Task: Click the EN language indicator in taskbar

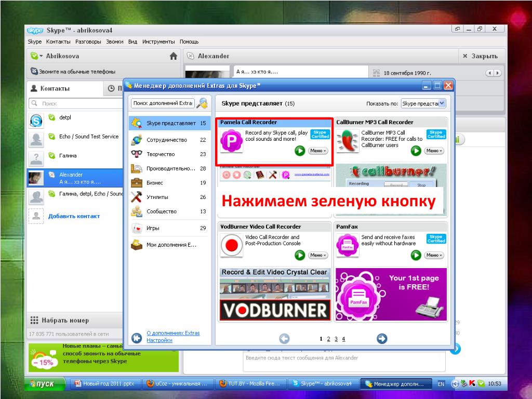Action: (441, 384)
